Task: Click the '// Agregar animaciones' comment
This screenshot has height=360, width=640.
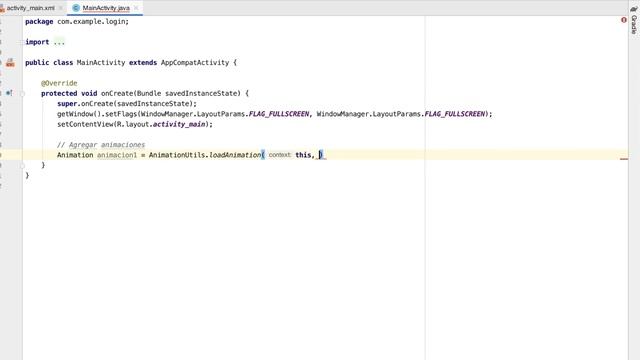Action: [x=101, y=144]
